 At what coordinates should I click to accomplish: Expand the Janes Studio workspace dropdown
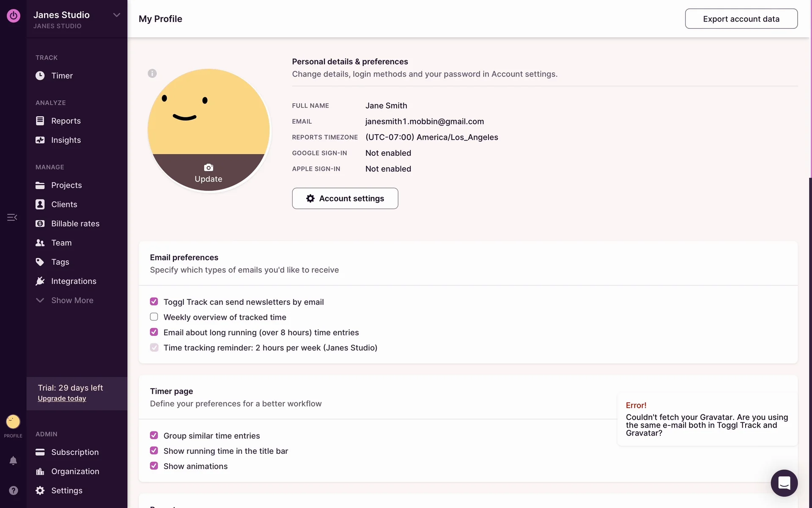[x=116, y=15]
